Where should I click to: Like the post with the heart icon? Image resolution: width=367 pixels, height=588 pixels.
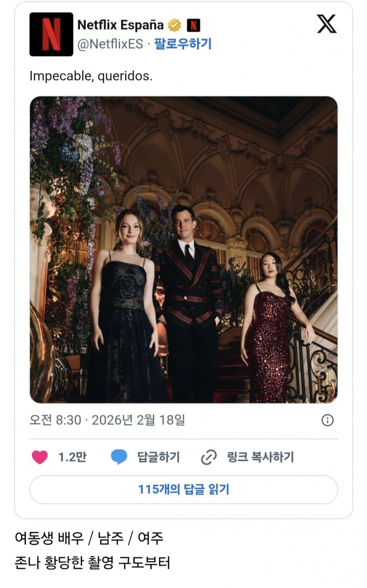click(x=40, y=457)
